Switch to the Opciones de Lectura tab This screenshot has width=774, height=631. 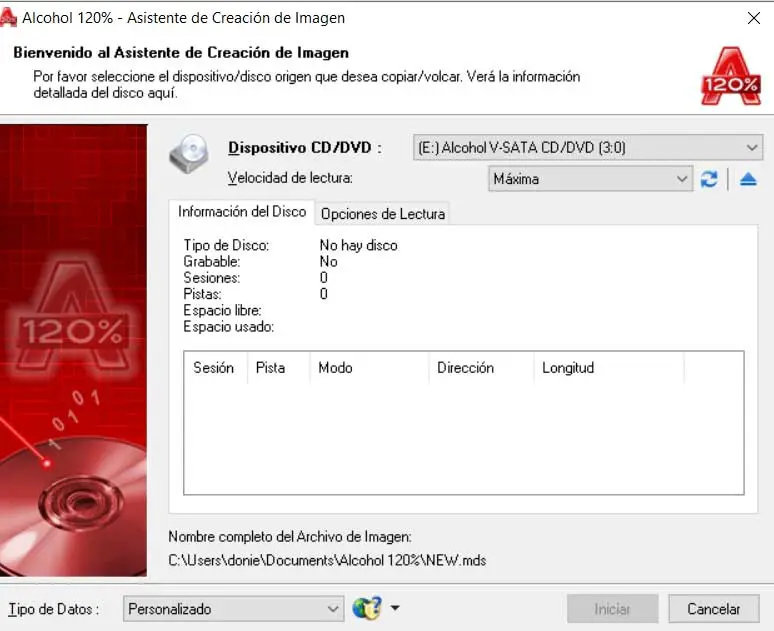pos(383,214)
